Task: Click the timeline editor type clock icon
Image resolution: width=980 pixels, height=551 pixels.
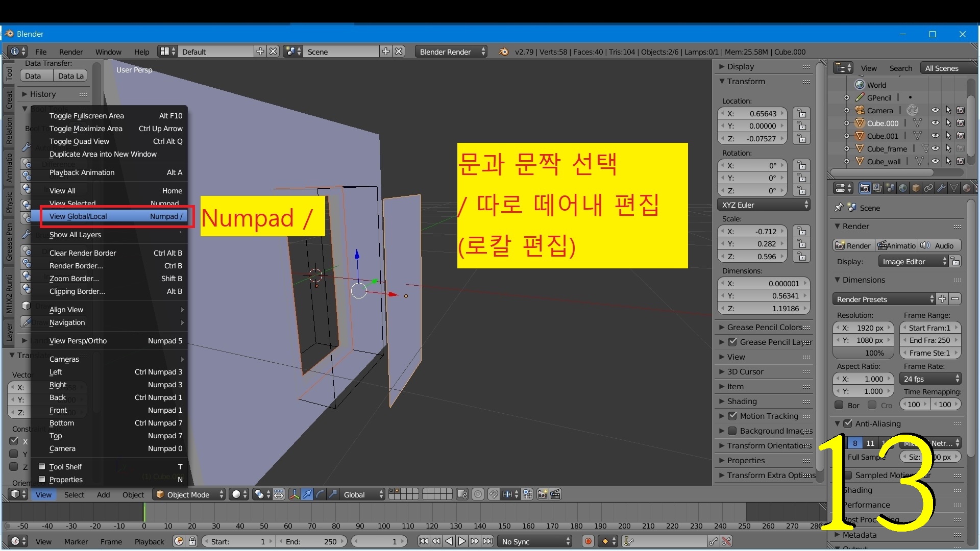Action: coord(19,541)
